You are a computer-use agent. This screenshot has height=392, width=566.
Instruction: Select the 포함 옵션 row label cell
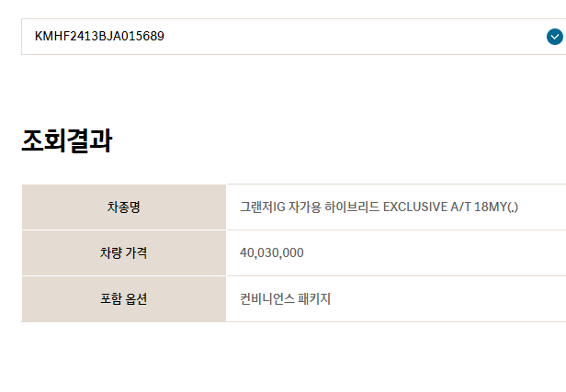pos(124,299)
